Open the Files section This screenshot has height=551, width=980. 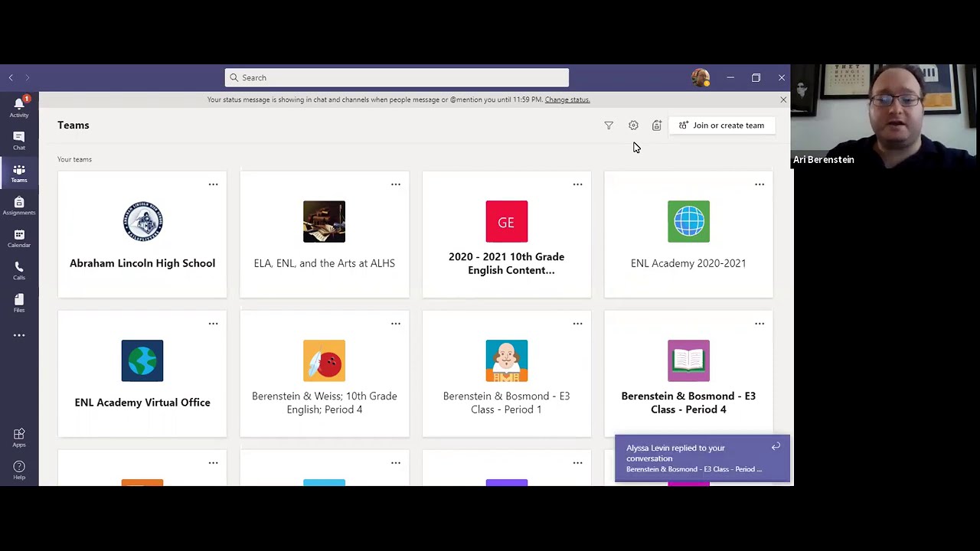click(19, 303)
